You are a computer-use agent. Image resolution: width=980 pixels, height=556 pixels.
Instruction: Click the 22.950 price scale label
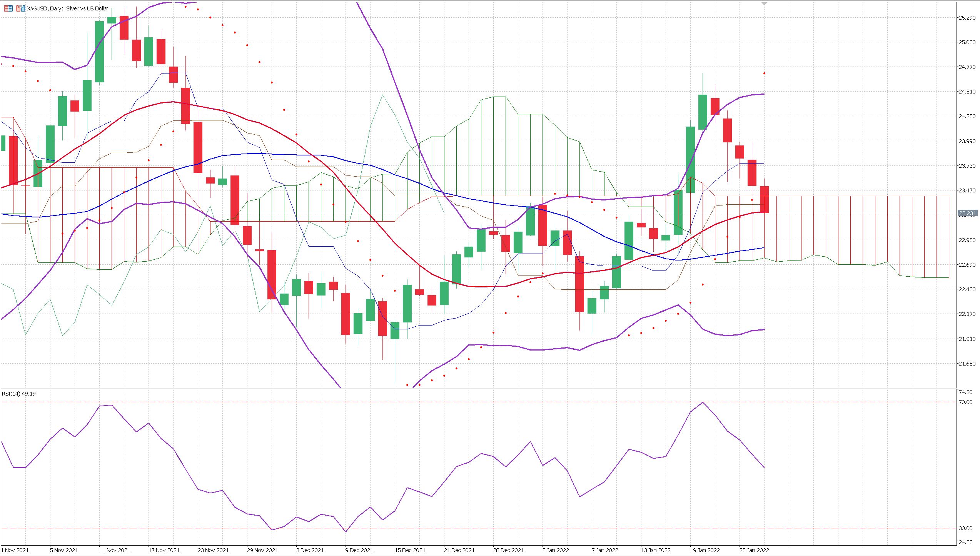point(967,240)
